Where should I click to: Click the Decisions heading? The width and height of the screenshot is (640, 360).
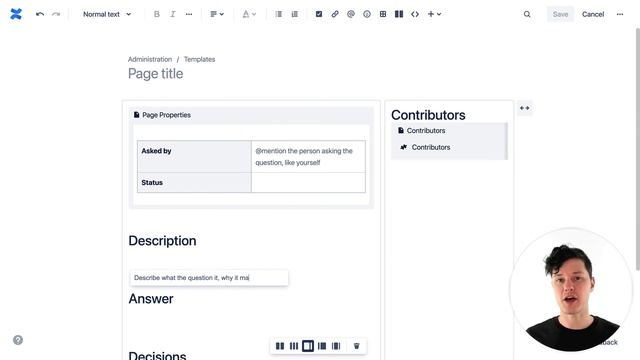tap(157, 355)
